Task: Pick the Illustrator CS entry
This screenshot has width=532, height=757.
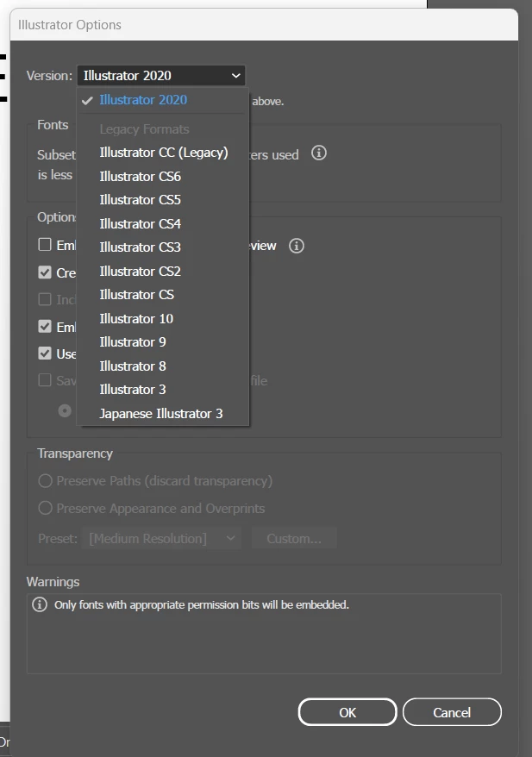Action: (x=163, y=295)
